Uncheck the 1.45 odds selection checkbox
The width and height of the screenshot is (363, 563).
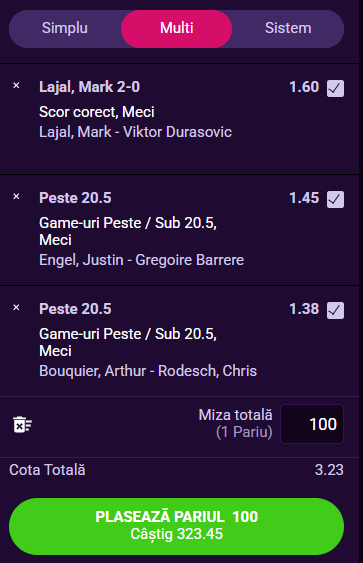[x=335, y=199]
